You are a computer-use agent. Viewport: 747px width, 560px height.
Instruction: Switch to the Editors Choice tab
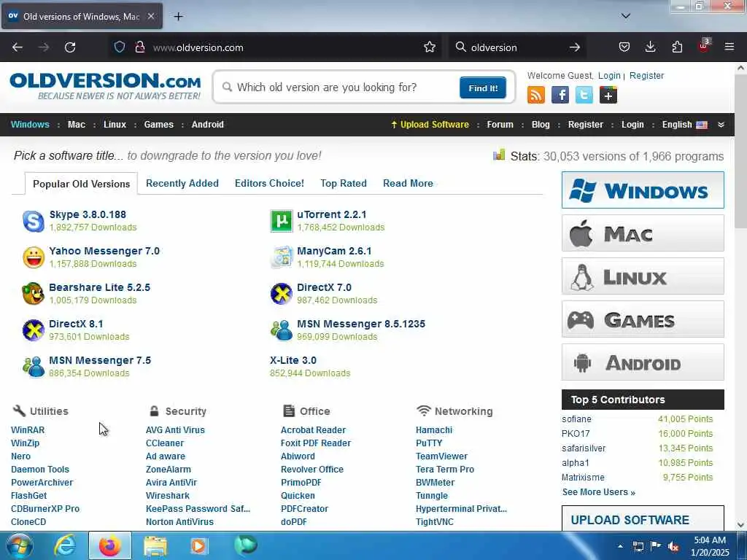tap(269, 183)
